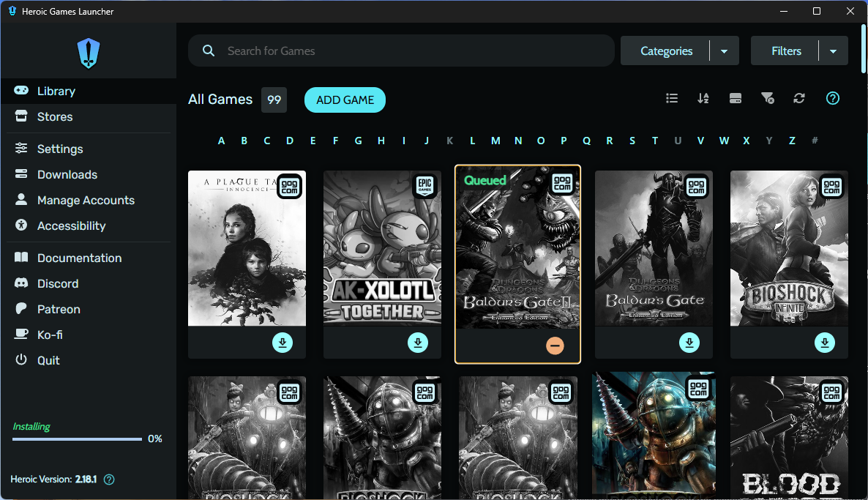Open the Stores section
The height and width of the screenshot is (500, 868).
(89, 116)
